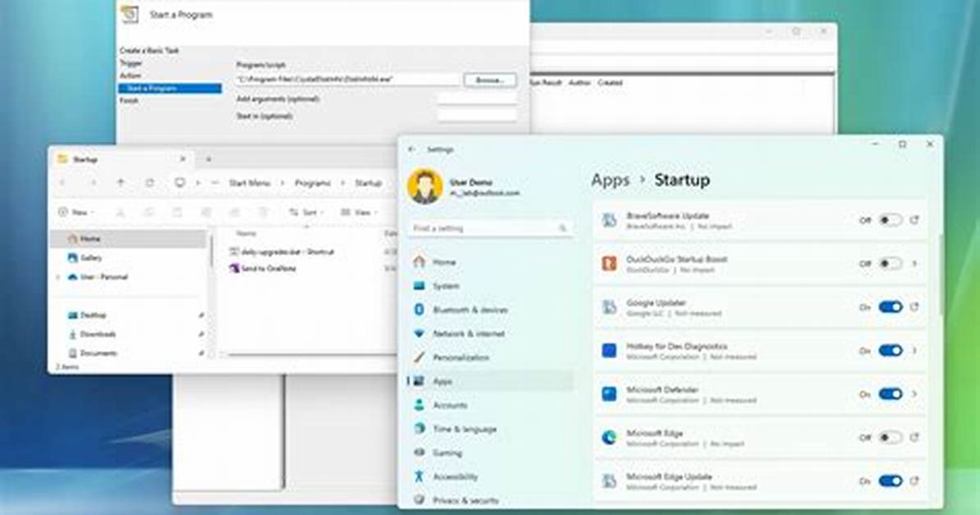
Task: Open Microsoft Edge Update external link icon
Action: tap(914, 481)
